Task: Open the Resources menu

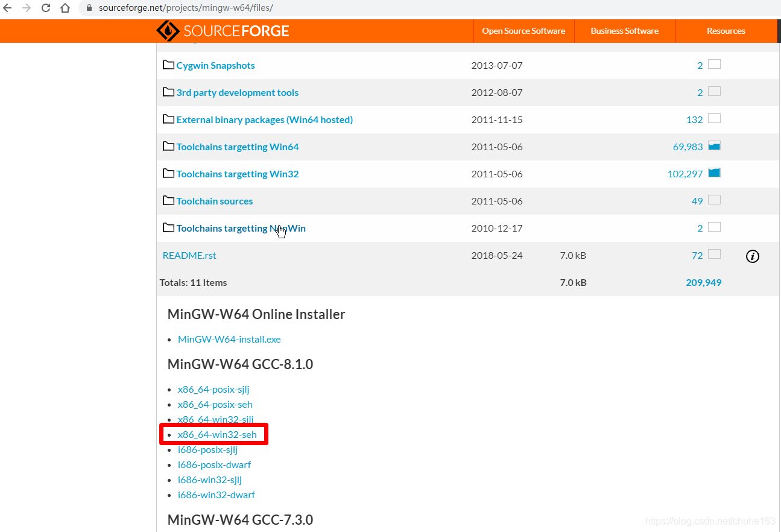Action: (x=726, y=31)
